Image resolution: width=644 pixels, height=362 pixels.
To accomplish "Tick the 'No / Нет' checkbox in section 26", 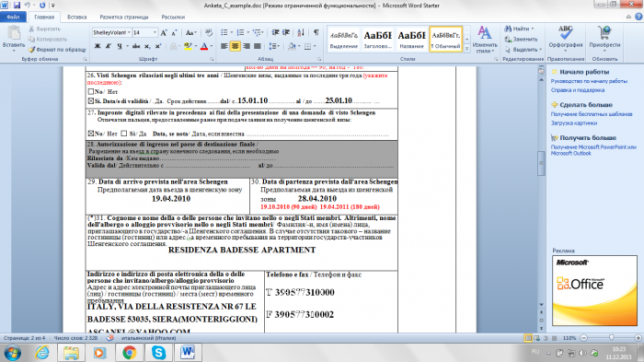I will tap(91, 92).
